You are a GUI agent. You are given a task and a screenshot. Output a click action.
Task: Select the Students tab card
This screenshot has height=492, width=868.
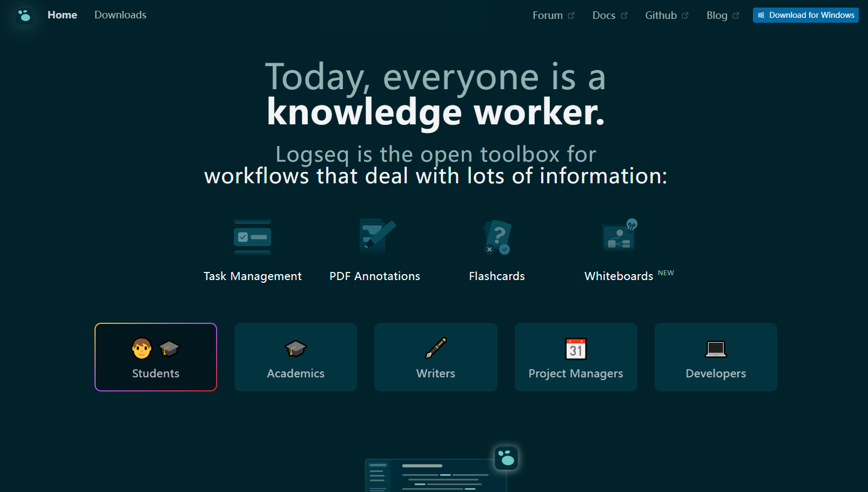[x=156, y=357]
